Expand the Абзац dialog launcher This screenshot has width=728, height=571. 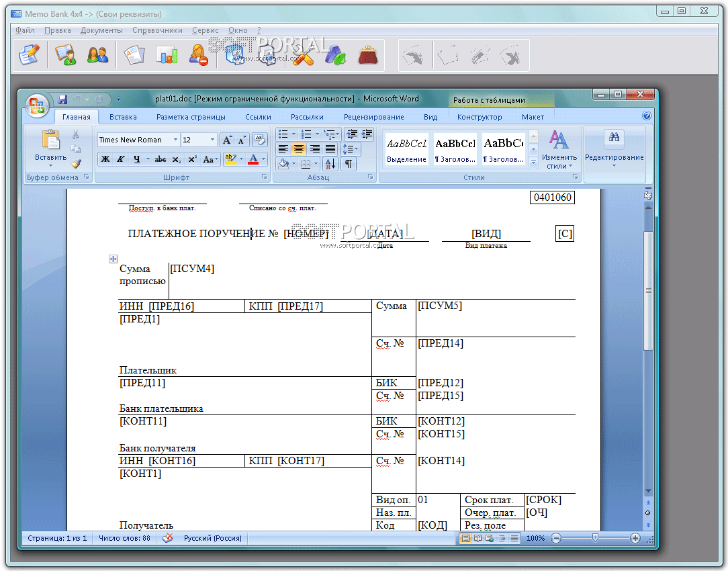(371, 177)
